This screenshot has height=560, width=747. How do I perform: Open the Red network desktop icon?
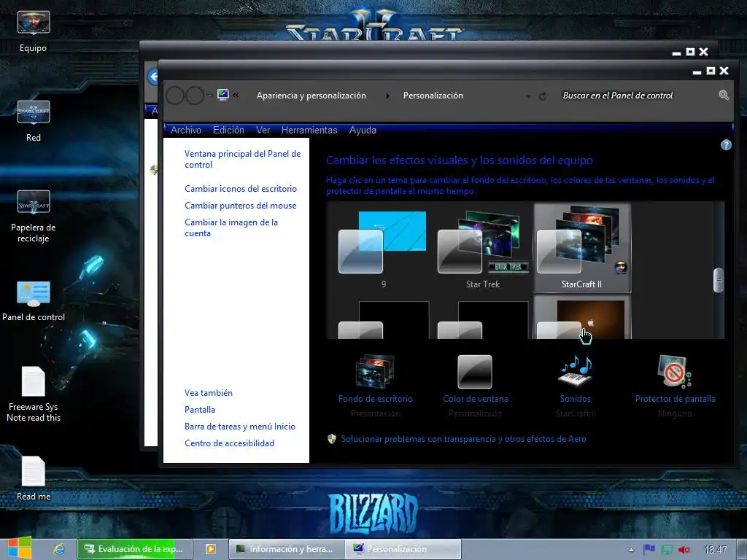34,121
